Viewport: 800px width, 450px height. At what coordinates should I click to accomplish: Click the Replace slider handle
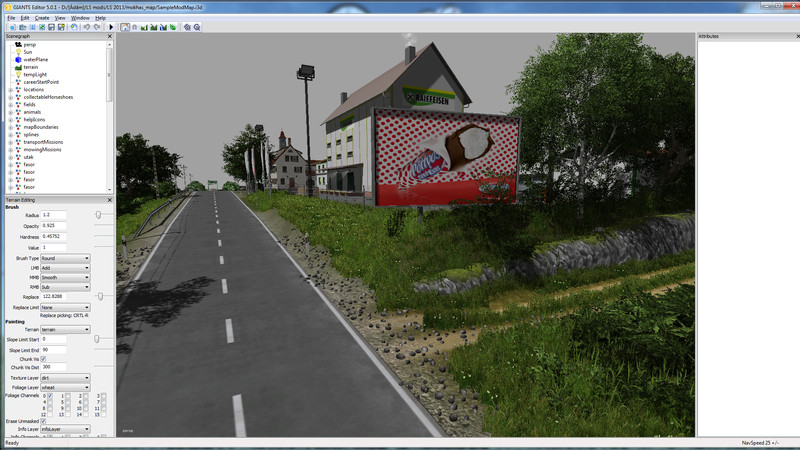click(x=101, y=296)
